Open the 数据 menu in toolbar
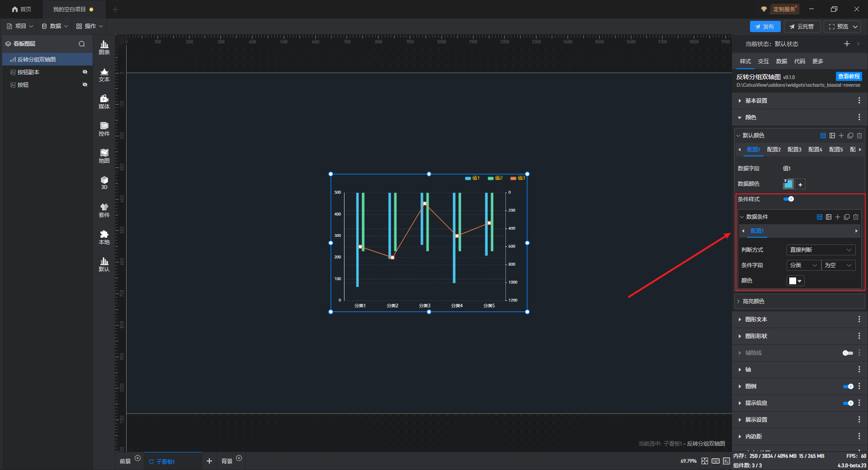This screenshot has height=470, width=868. [55, 26]
